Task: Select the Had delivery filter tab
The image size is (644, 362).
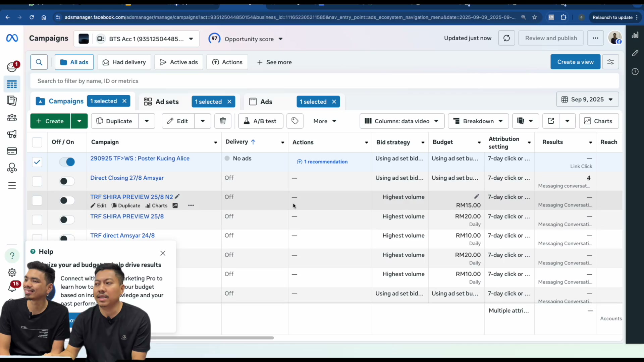Action: point(124,62)
